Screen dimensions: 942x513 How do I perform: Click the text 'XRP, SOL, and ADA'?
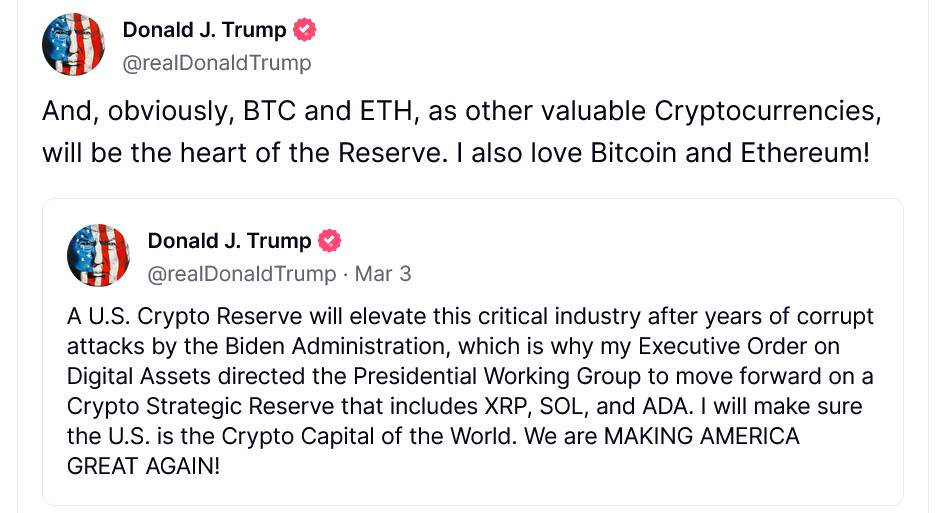click(x=589, y=406)
